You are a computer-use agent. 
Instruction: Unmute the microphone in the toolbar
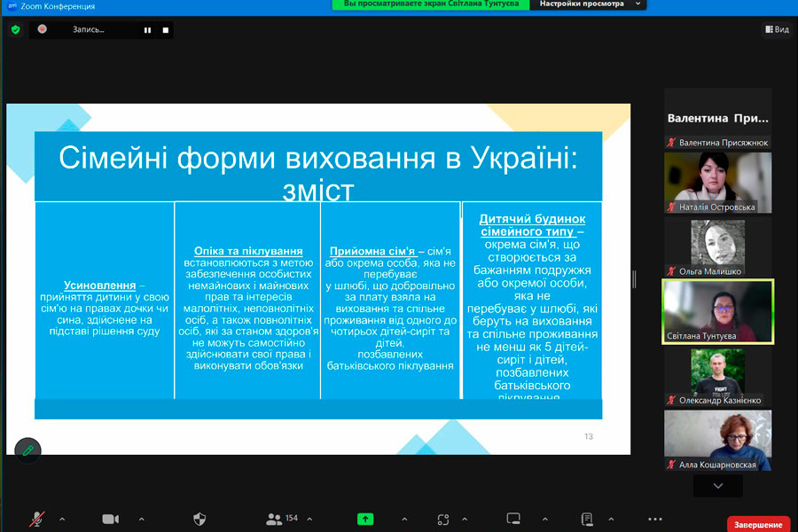pos(37,519)
